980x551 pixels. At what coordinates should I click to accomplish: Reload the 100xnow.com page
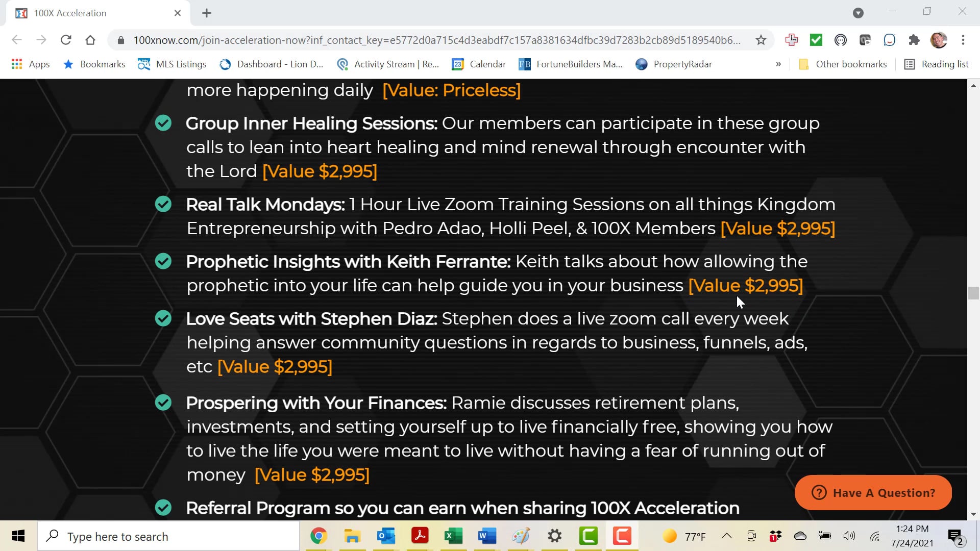point(66,40)
